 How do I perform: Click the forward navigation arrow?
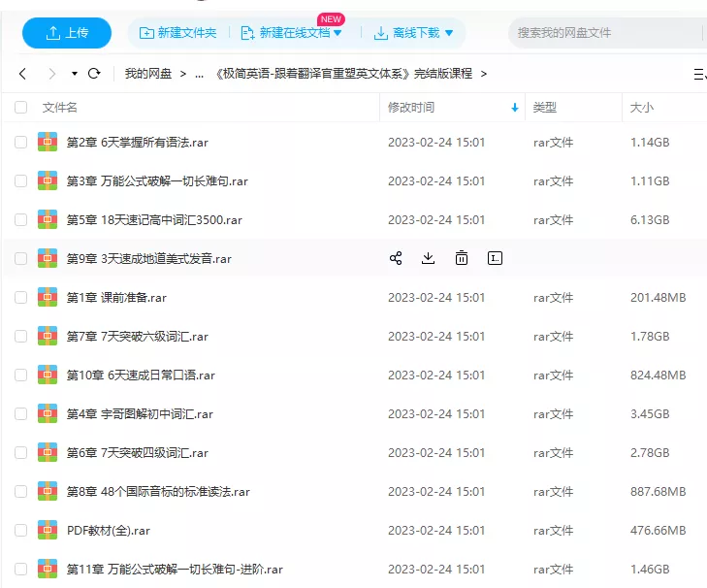pyautogui.click(x=52, y=74)
